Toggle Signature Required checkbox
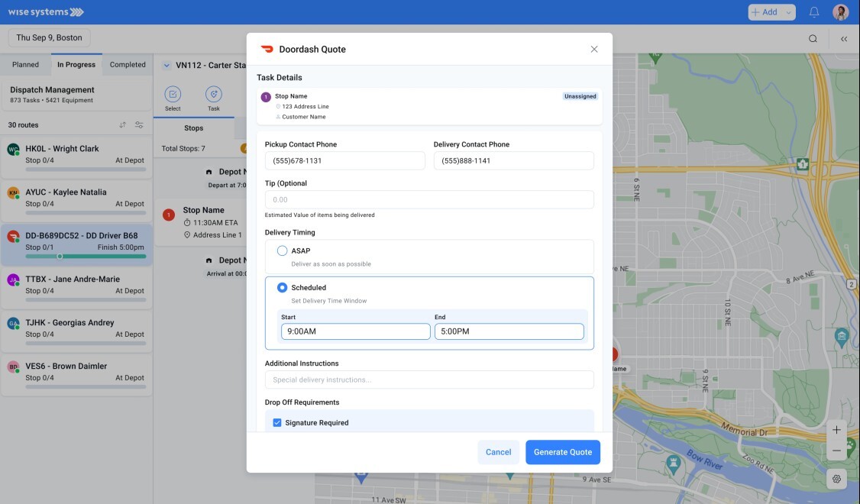Image resolution: width=860 pixels, height=504 pixels. (x=277, y=423)
